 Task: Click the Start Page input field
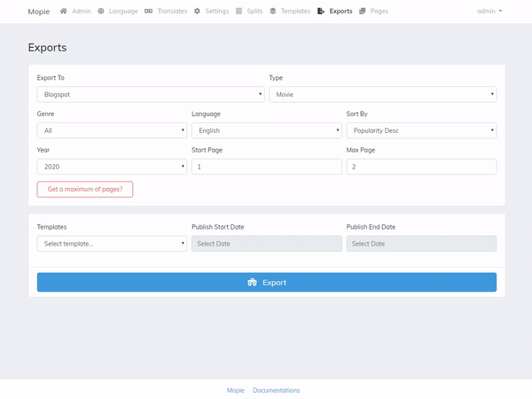(266, 167)
